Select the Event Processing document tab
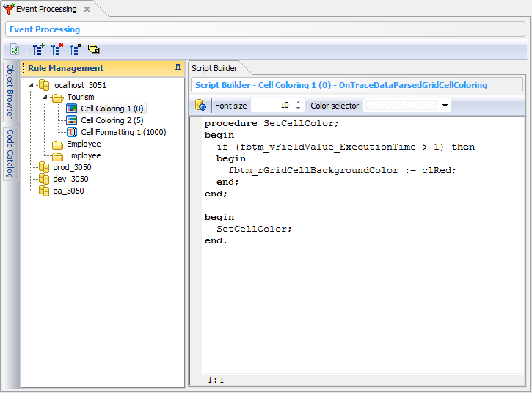This screenshot has height=393, width=532. [46, 9]
